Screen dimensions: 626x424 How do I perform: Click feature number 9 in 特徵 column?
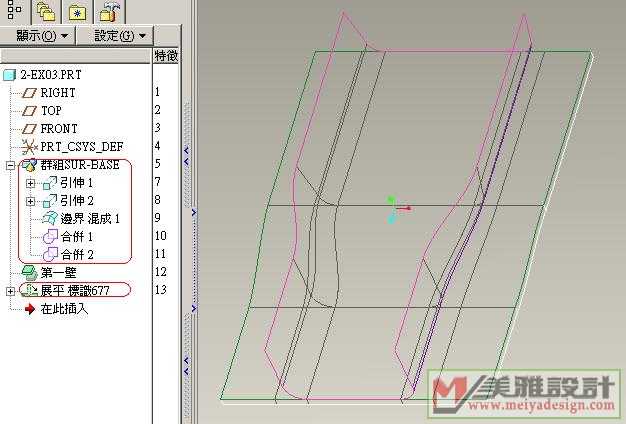pos(158,218)
